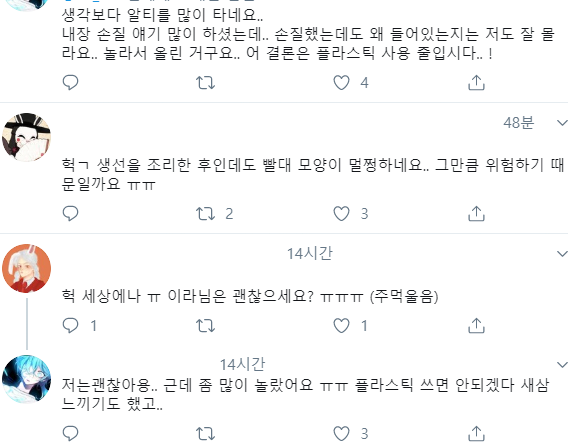Like the 저는괜찮아용 tweet with 3 likes

coord(341,433)
